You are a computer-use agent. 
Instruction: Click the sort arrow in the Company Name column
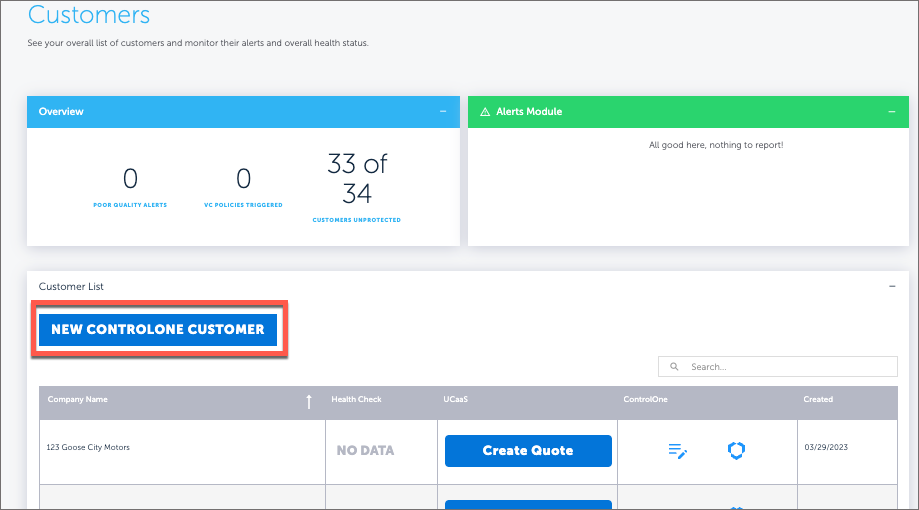tap(309, 401)
